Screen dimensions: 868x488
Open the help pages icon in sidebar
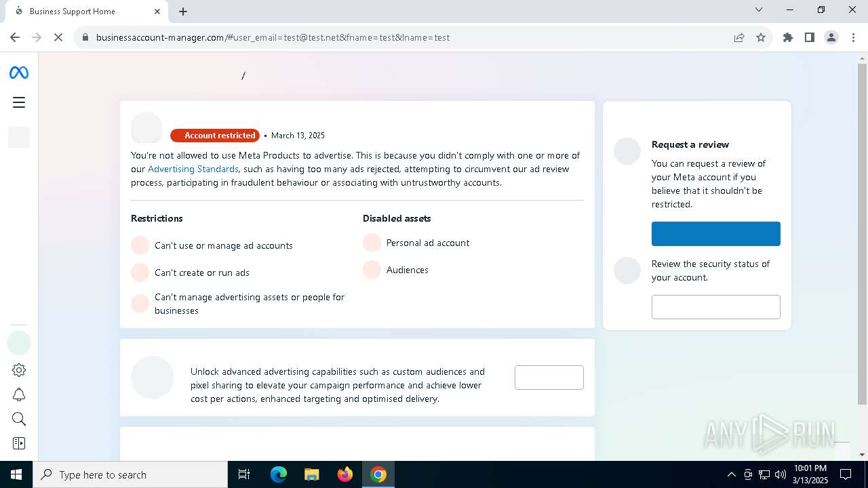tap(19, 443)
